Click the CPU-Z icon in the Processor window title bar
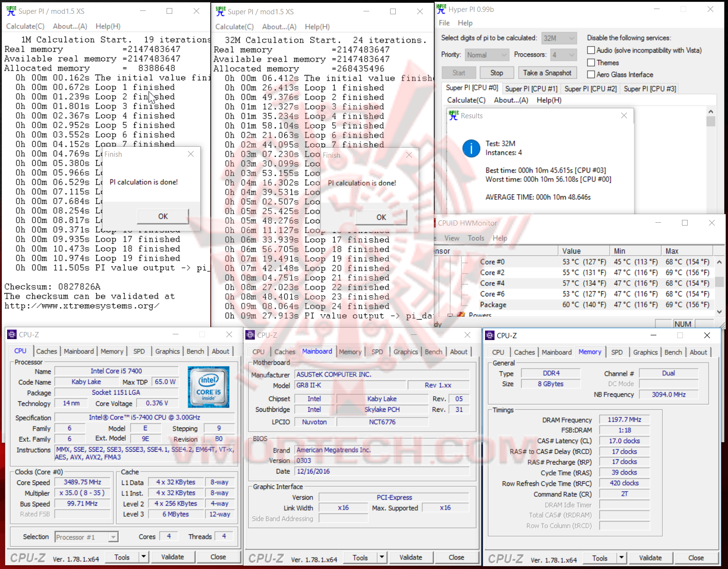728x569 pixels. [12, 334]
